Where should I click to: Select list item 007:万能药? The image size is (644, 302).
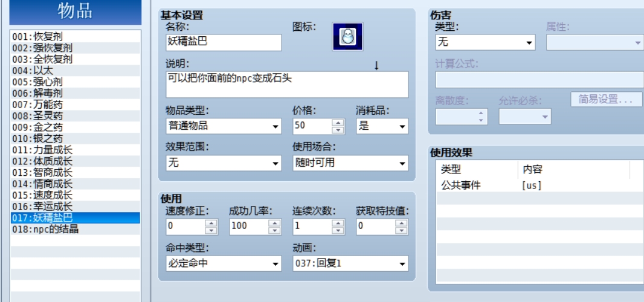point(75,104)
